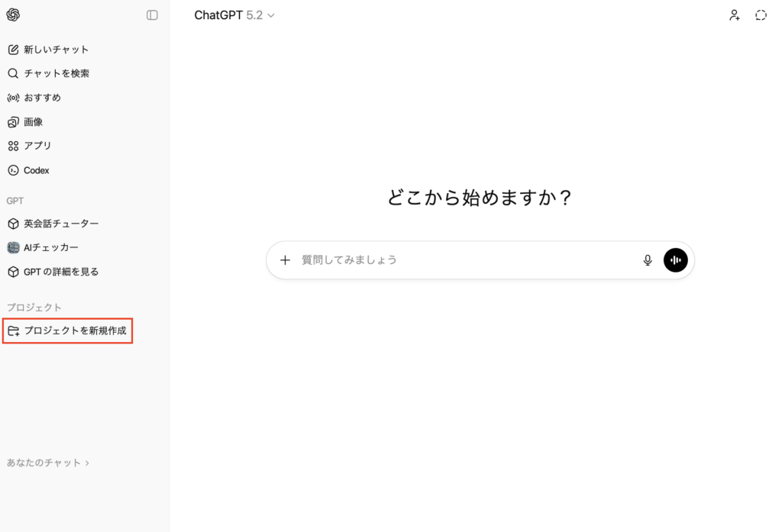
Task: Click the microphone dictation icon
Action: [648, 260]
